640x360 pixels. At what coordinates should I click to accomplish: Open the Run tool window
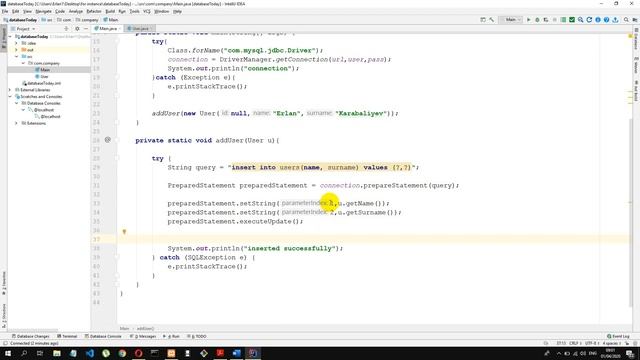[171, 336]
